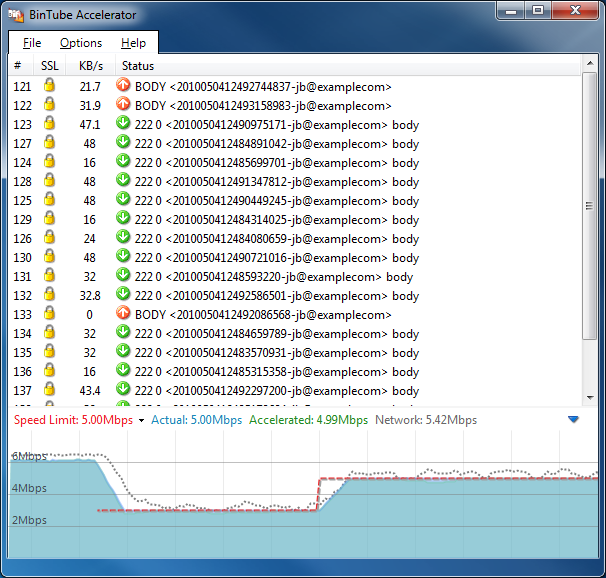Sort by the Status column header
Image resolution: width=606 pixels, height=578 pixels.
point(348,66)
